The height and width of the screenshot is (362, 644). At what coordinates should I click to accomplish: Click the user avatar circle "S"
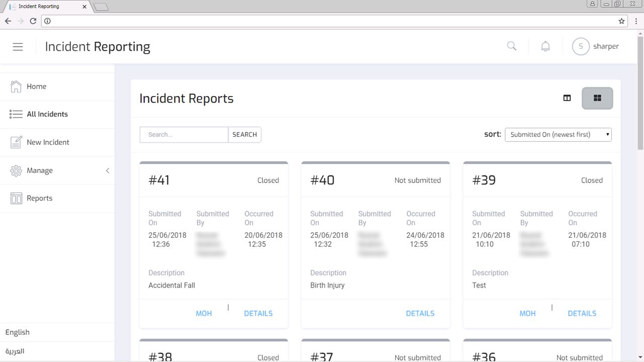point(581,46)
